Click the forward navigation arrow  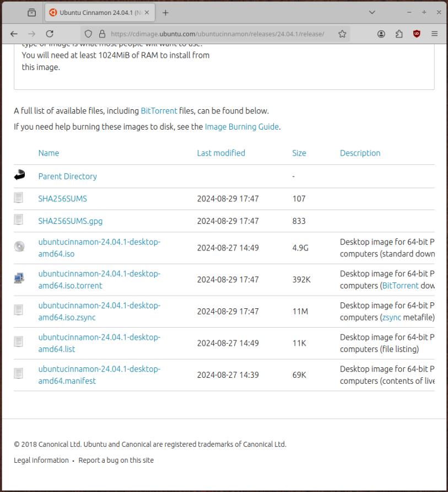tap(31, 34)
